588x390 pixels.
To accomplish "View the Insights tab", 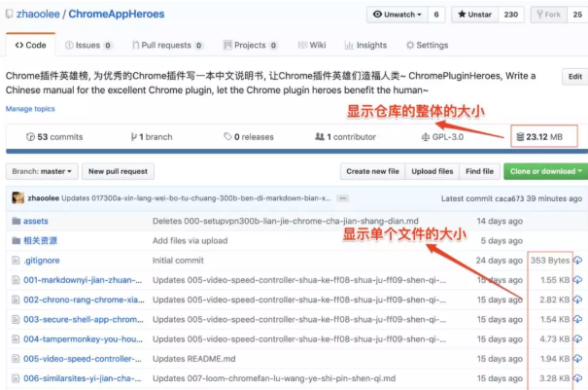I will coord(365,45).
